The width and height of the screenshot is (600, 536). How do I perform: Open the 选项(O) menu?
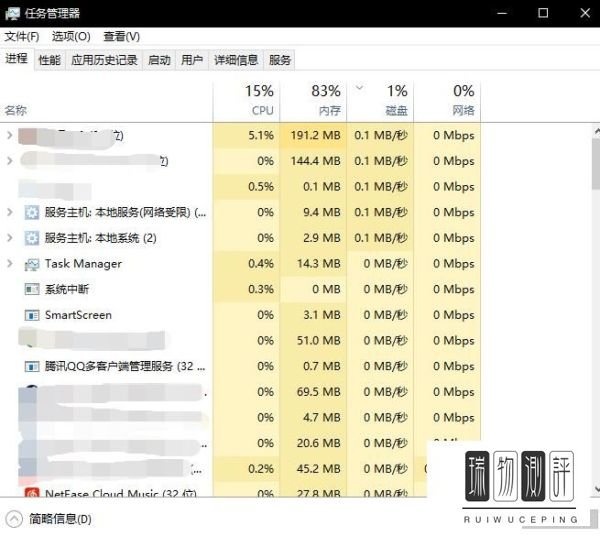pyautogui.click(x=71, y=36)
